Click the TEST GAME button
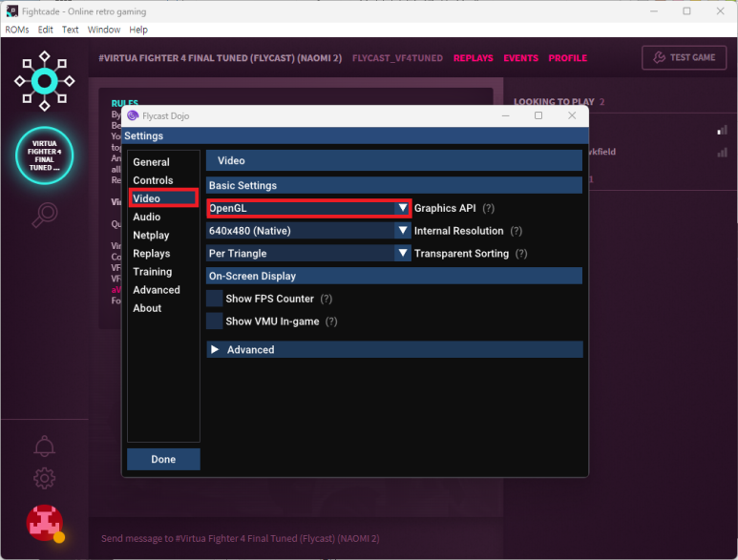The image size is (738, 560). 684,58
